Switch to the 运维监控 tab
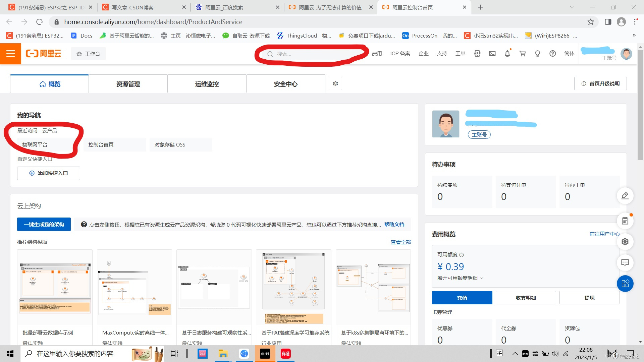 point(207,84)
